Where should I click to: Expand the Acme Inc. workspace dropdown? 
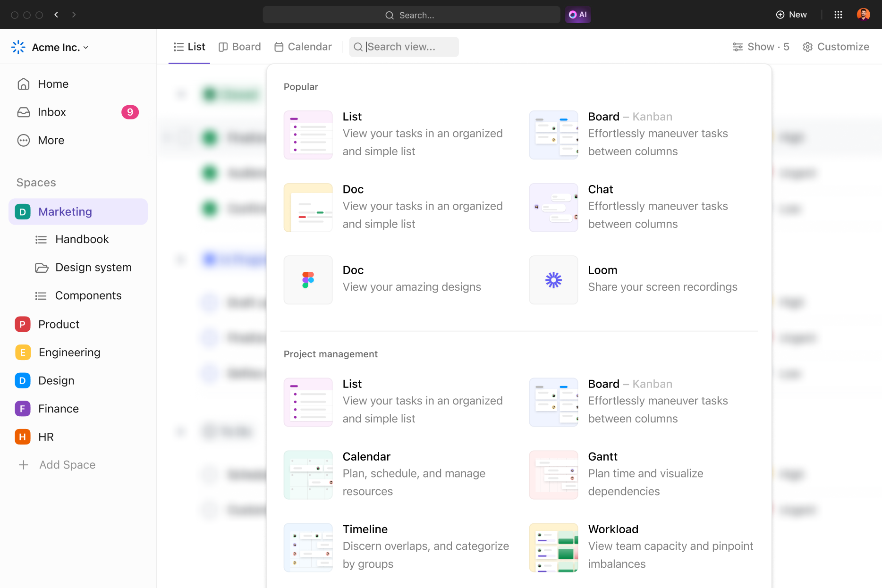click(60, 47)
